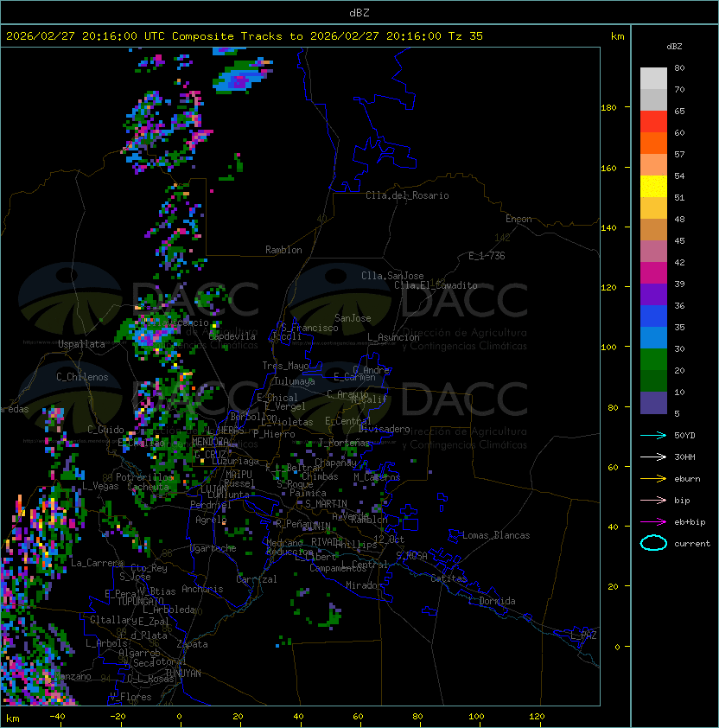Click the km label at top right
The height and width of the screenshot is (728, 719).
(x=617, y=36)
